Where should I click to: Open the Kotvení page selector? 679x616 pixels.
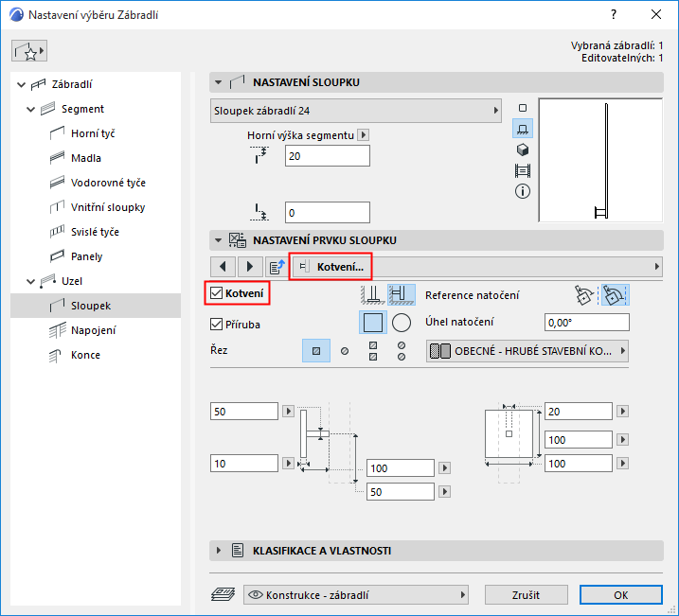(476, 267)
